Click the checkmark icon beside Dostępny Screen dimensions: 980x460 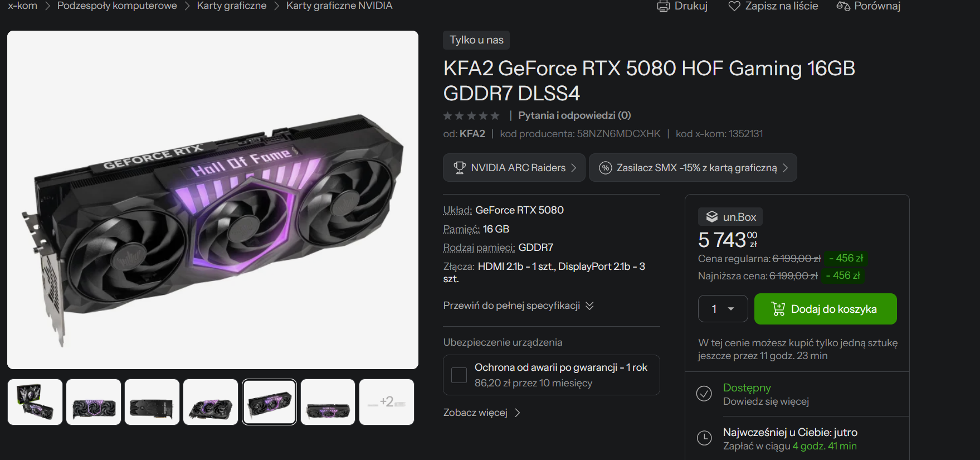pyautogui.click(x=704, y=394)
